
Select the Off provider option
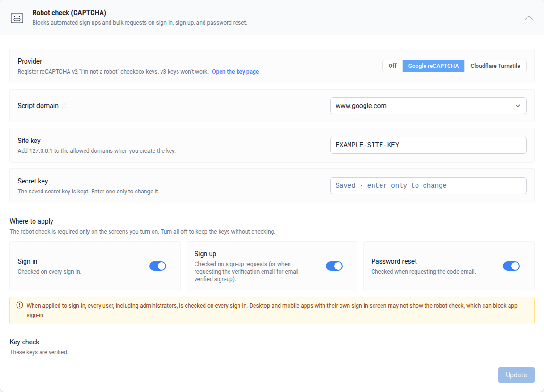pos(392,66)
